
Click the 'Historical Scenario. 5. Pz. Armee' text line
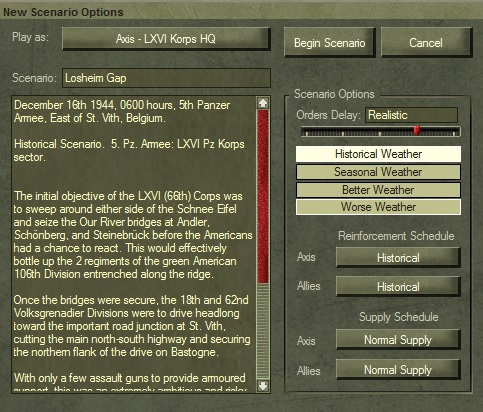(x=129, y=144)
